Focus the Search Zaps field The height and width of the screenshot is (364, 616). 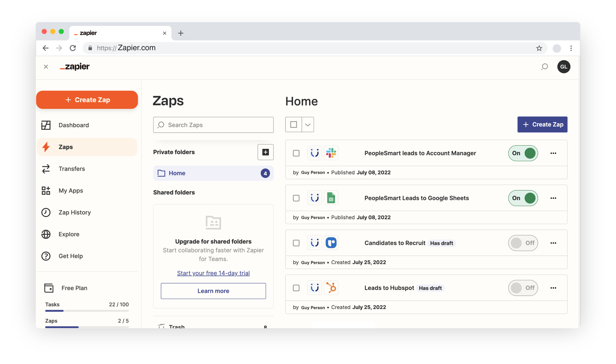(213, 125)
